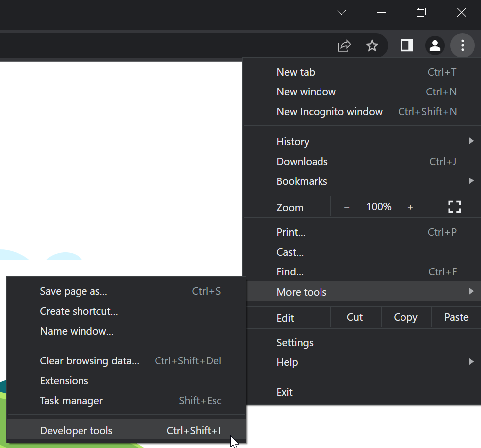The image size is (481, 448).
Task: Minimize the Chrome window
Action: click(x=381, y=12)
